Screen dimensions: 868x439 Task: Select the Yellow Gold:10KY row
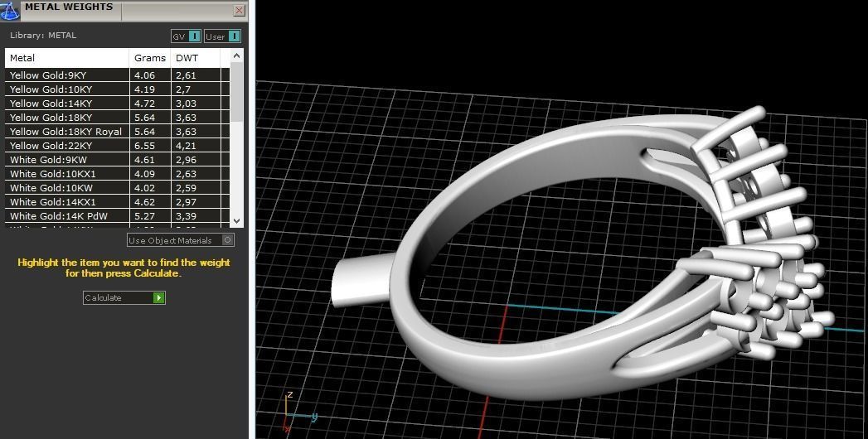pos(118,89)
